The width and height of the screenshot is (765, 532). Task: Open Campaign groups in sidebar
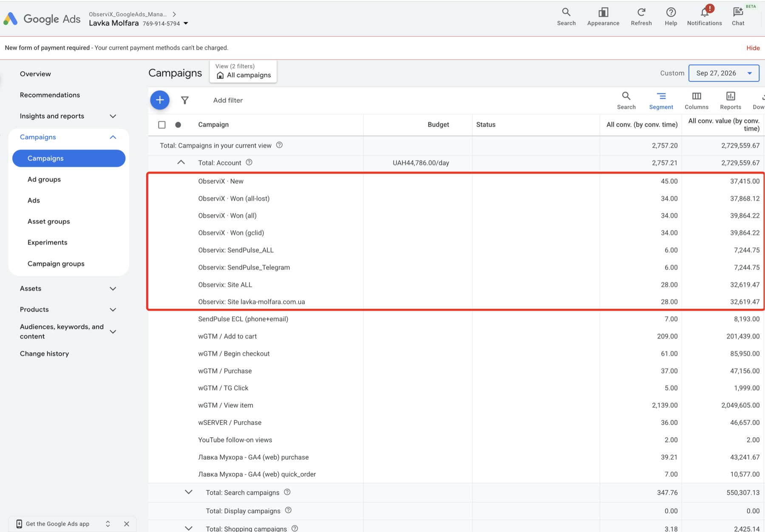point(56,263)
